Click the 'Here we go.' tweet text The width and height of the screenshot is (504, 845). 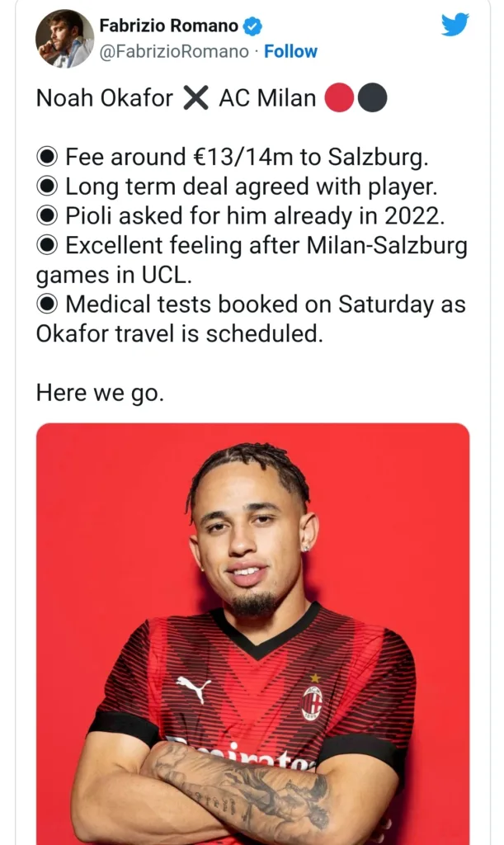[100, 393]
